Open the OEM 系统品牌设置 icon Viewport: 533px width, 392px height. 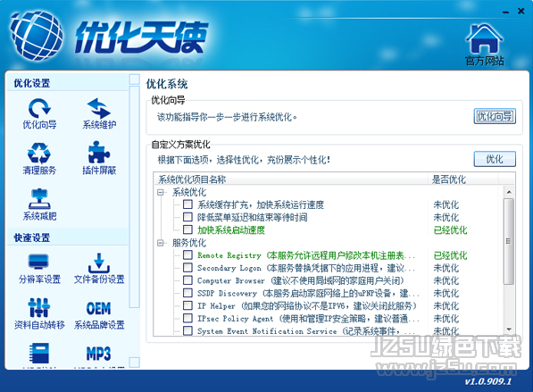pyautogui.click(x=99, y=315)
